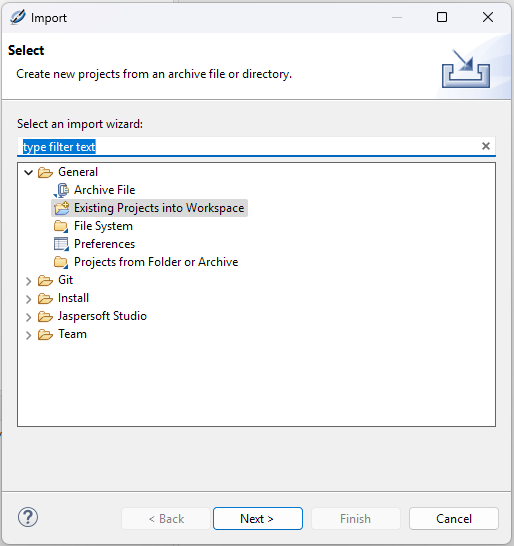Select Projects from Folder or Archive

click(156, 262)
